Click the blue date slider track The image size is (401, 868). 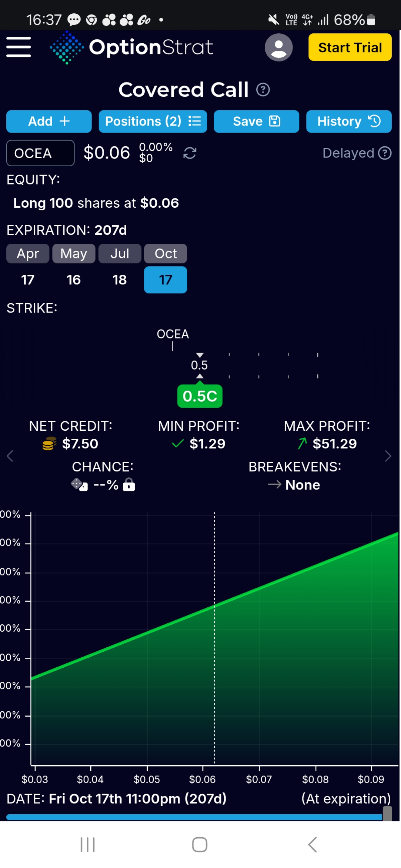click(194, 817)
